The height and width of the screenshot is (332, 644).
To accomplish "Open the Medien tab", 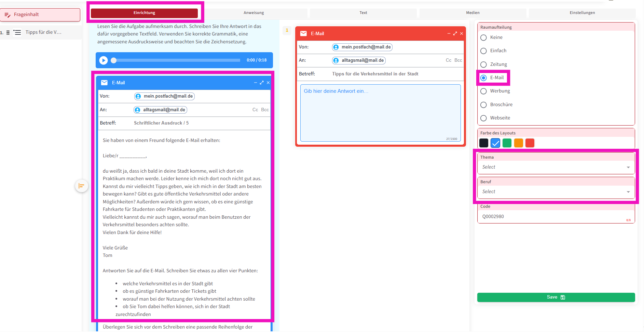I will pos(472,13).
